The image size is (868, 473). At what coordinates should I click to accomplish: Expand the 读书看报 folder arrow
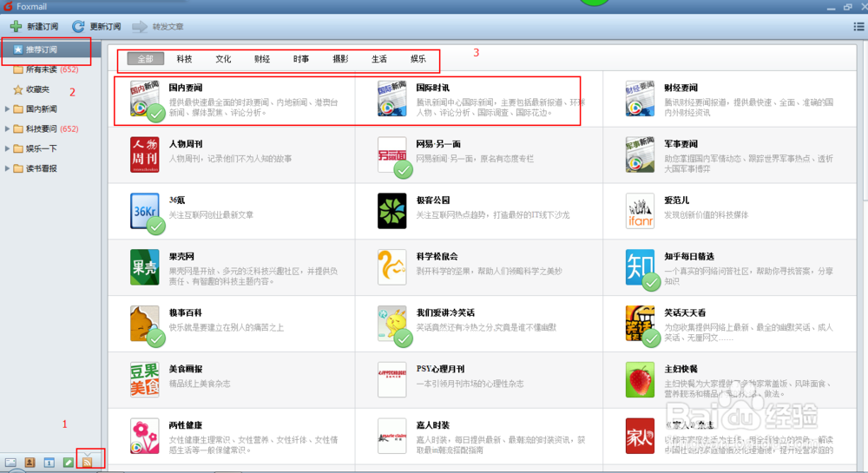(7, 168)
